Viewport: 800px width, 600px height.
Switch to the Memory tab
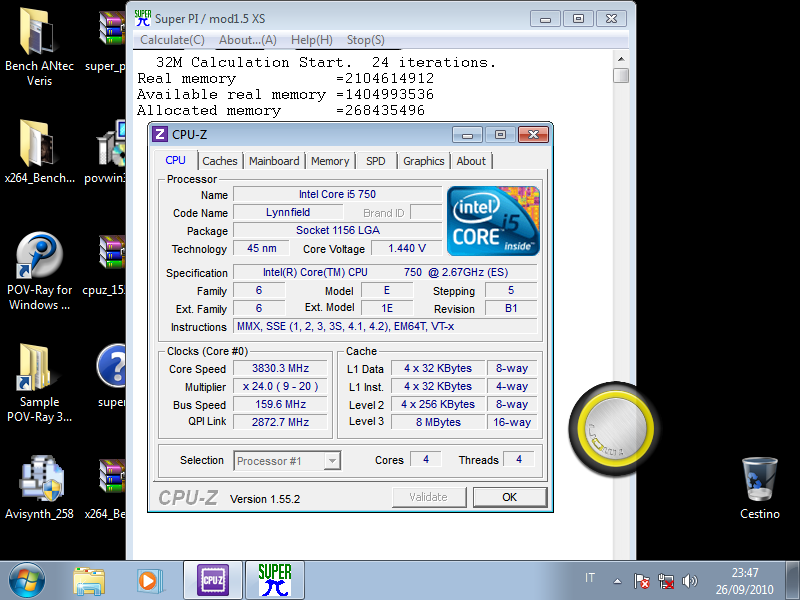[x=330, y=161]
